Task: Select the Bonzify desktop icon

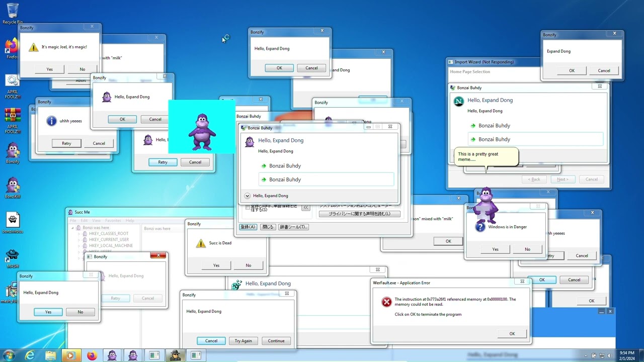Action: tap(13, 153)
